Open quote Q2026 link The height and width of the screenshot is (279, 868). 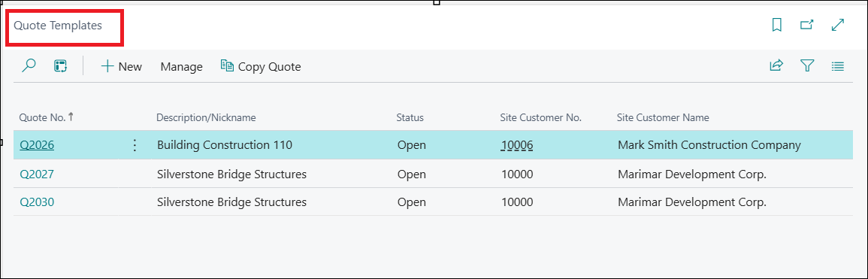tap(37, 145)
